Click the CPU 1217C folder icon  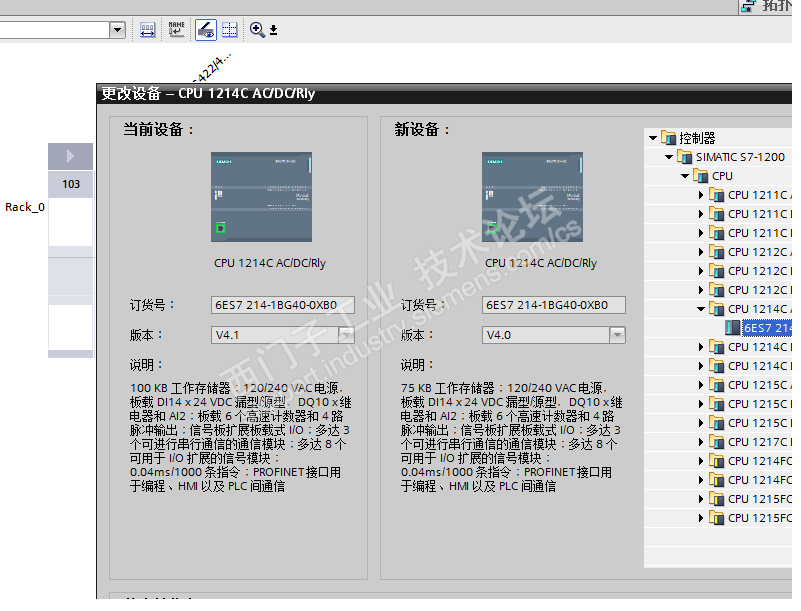coord(716,442)
